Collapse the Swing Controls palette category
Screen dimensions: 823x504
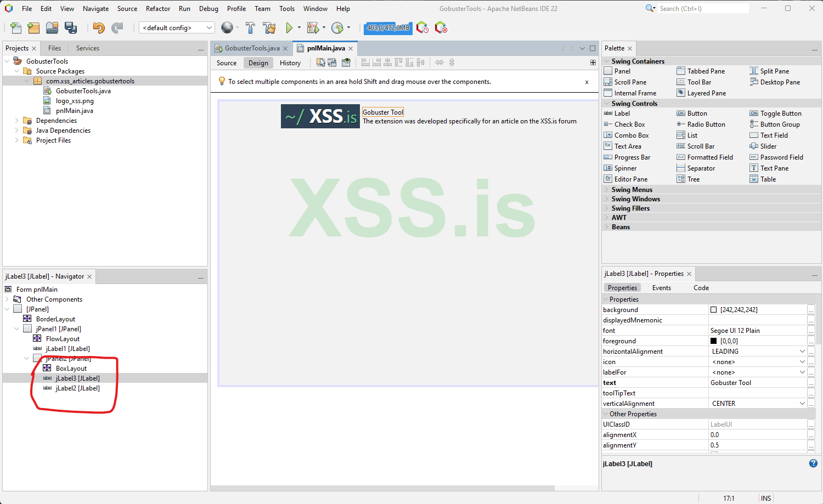pos(607,104)
